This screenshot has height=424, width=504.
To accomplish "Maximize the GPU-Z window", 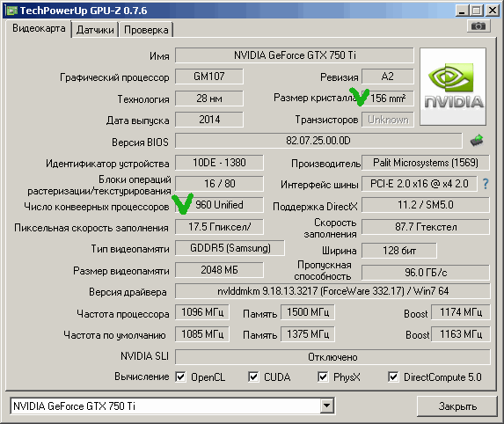I will (477, 11).
